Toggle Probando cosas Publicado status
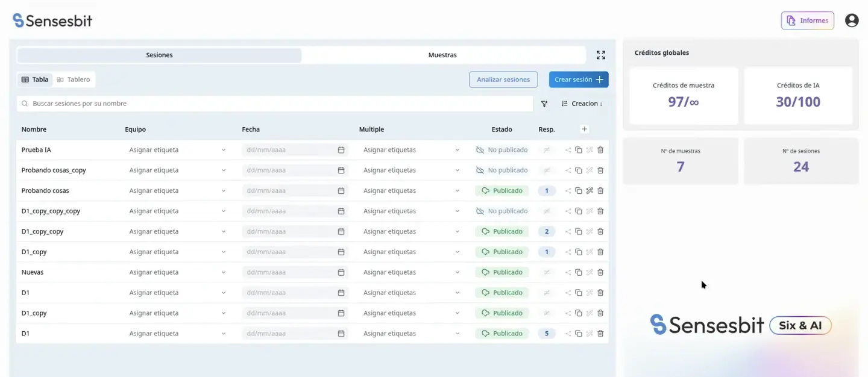Image resolution: width=868 pixels, height=377 pixels. coord(502,191)
